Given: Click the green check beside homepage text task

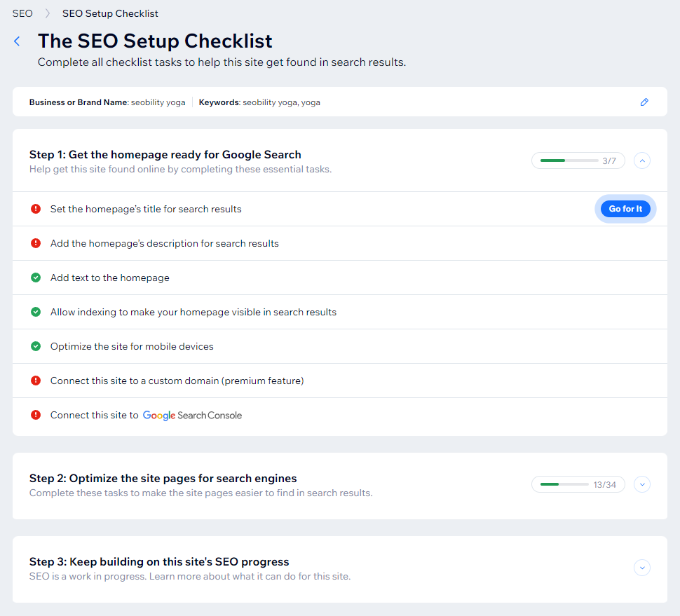Looking at the screenshot, I should tap(36, 278).
